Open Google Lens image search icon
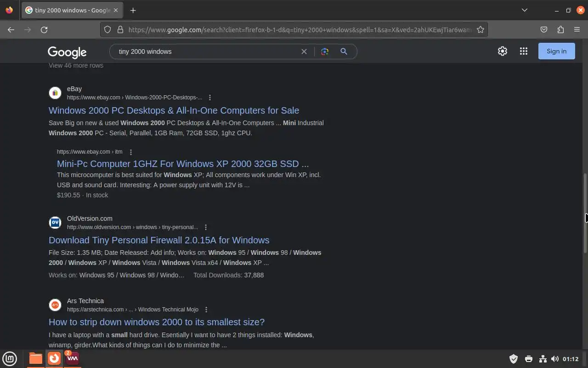The height and width of the screenshot is (368, 588). coord(325,52)
